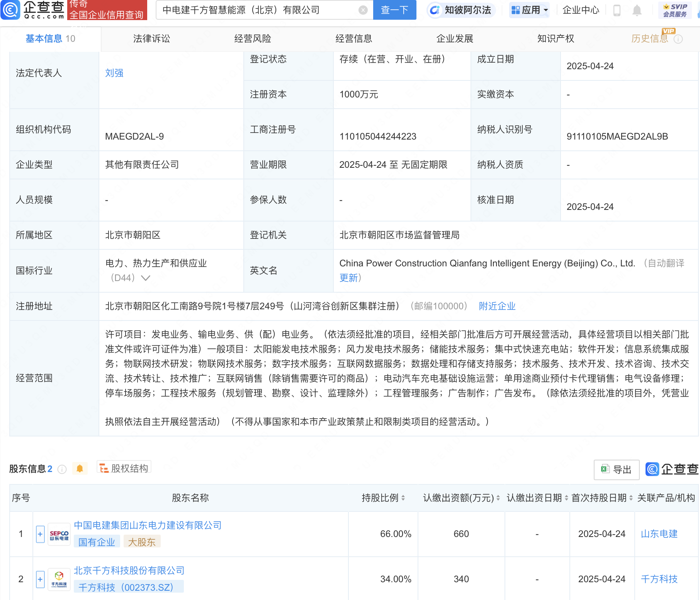
Task: Open notifications bell in header
Action: (x=637, y=10)
